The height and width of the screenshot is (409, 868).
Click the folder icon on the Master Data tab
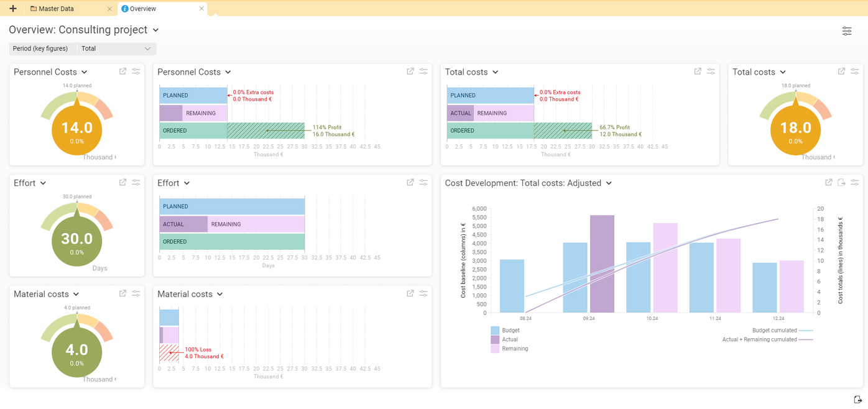34,8
